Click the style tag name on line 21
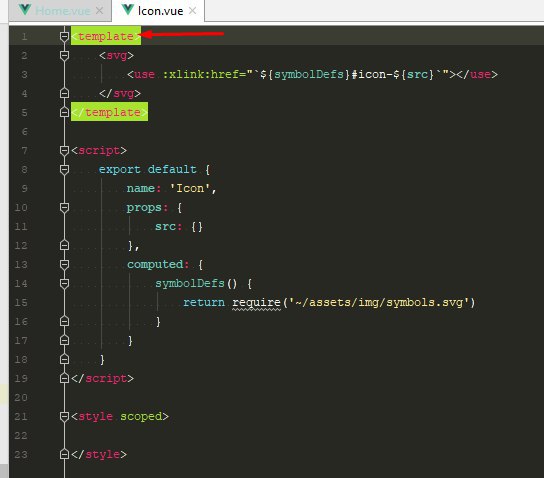The height and width of the screenshot is (478, 544). click(95, 416)
